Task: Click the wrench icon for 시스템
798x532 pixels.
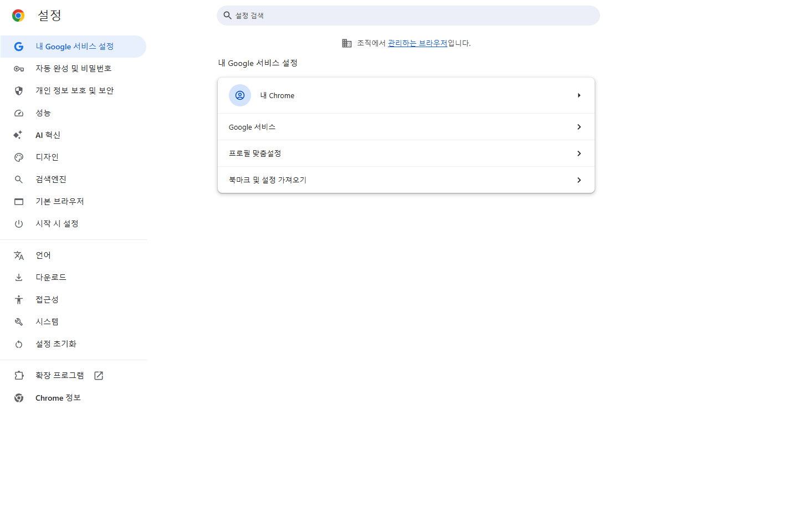Action: tap(19, 322)
